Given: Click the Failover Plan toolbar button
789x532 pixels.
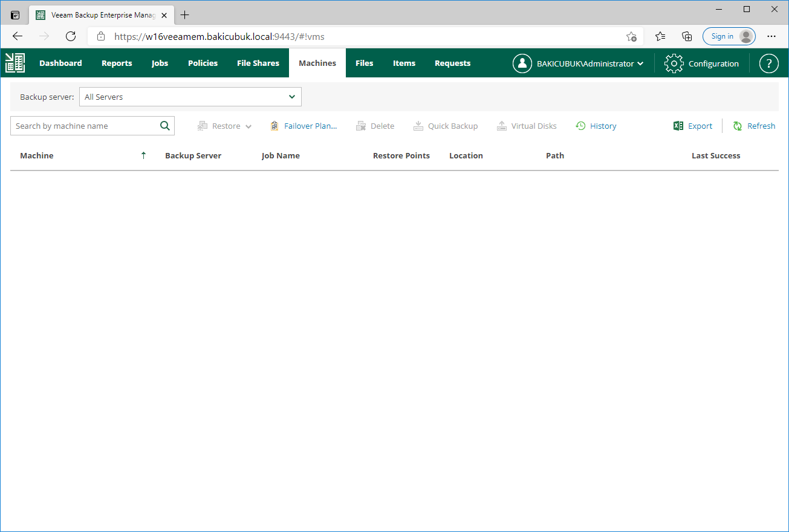Looking at the screenshot, I should [x=304, y=126].
